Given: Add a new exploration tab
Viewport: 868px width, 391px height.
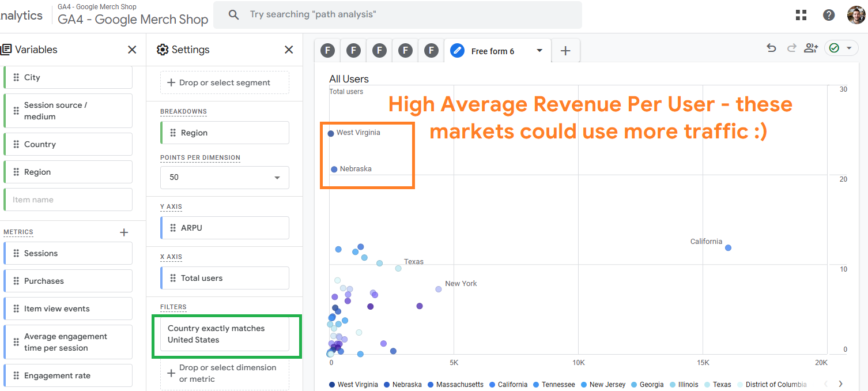Looking at the screenshot, I should click(x=565, y=51).
